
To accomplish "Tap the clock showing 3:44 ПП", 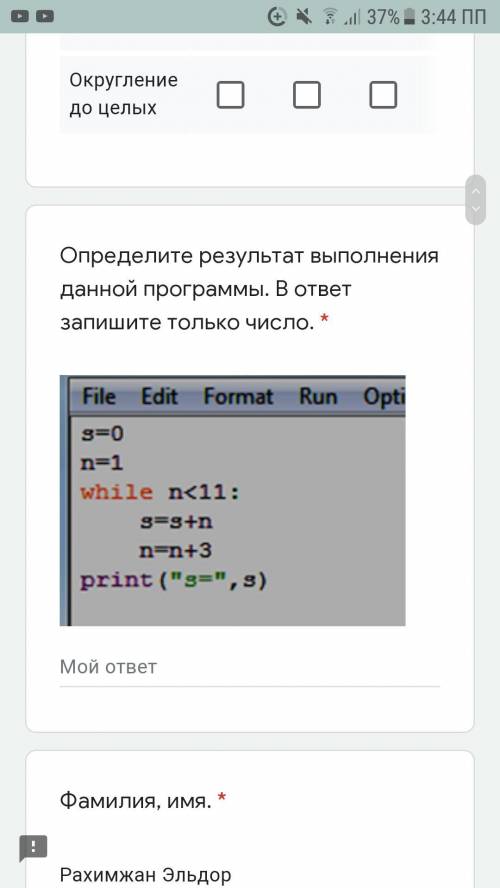I will coord(453,17).
